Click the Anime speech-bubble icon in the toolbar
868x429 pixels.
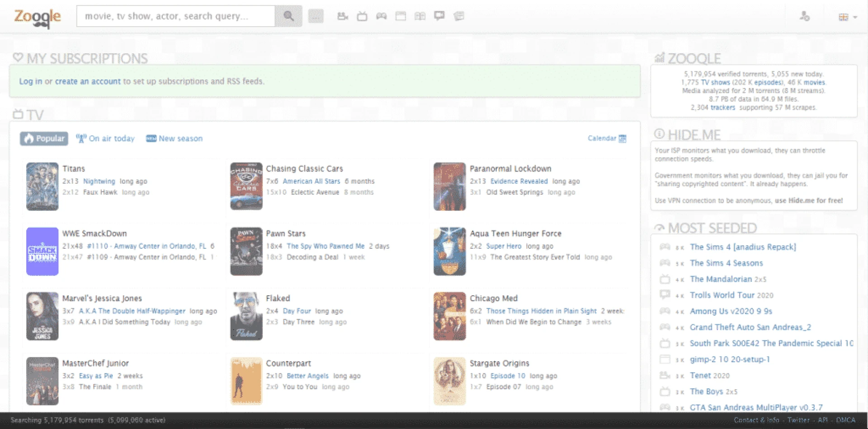click(439, 16)
